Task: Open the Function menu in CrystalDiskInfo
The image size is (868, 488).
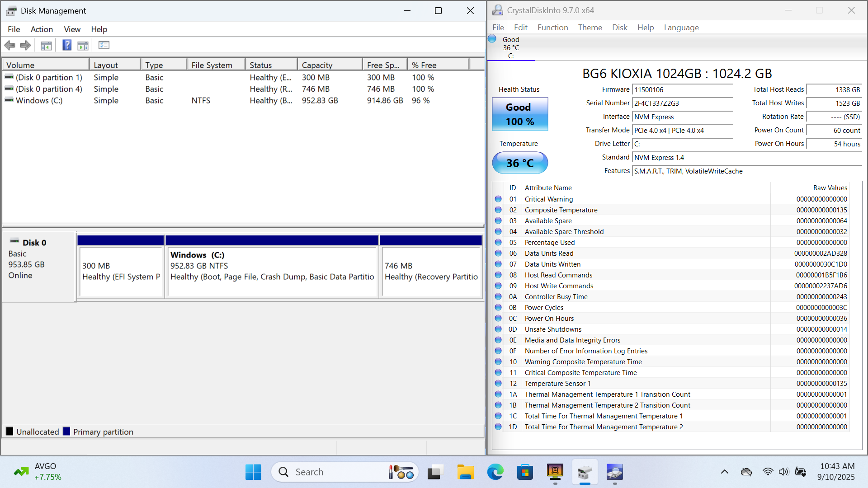Action: click(x=552, y=28)
